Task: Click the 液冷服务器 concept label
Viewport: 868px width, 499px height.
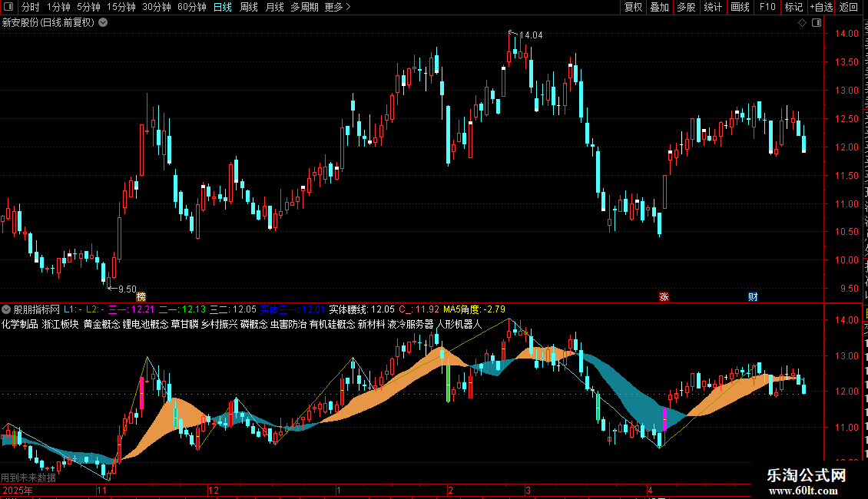Action: (411, 324)
